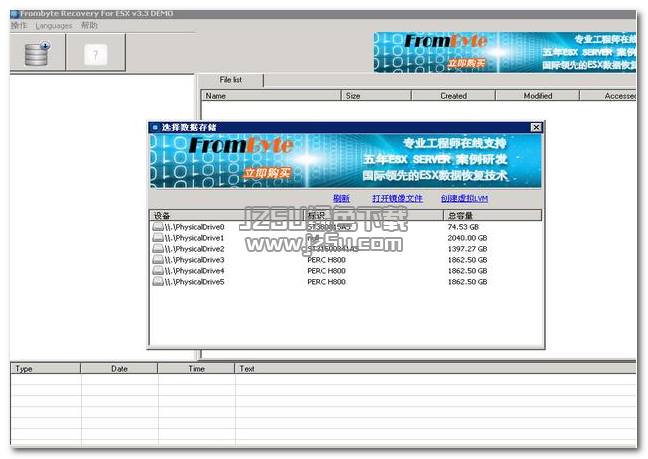
Task: Sort file list by Size column
Action: click(376, 95)
